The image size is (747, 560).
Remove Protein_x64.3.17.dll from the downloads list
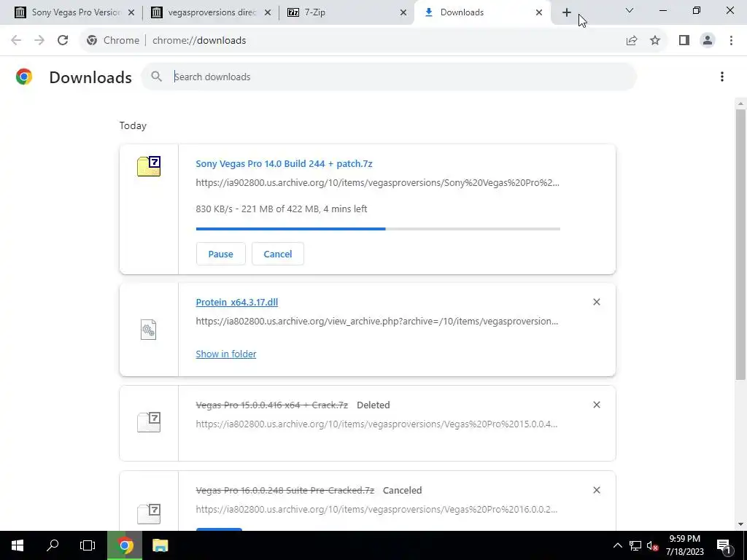click(597, 302)
